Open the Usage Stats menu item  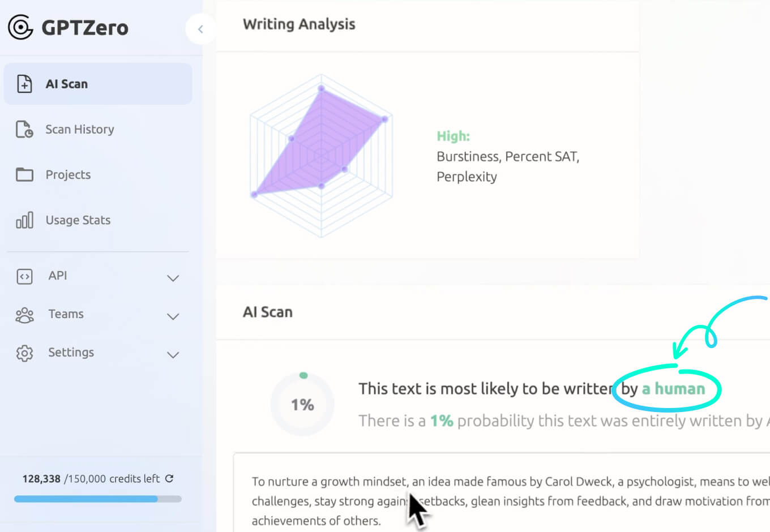(78, 220)
